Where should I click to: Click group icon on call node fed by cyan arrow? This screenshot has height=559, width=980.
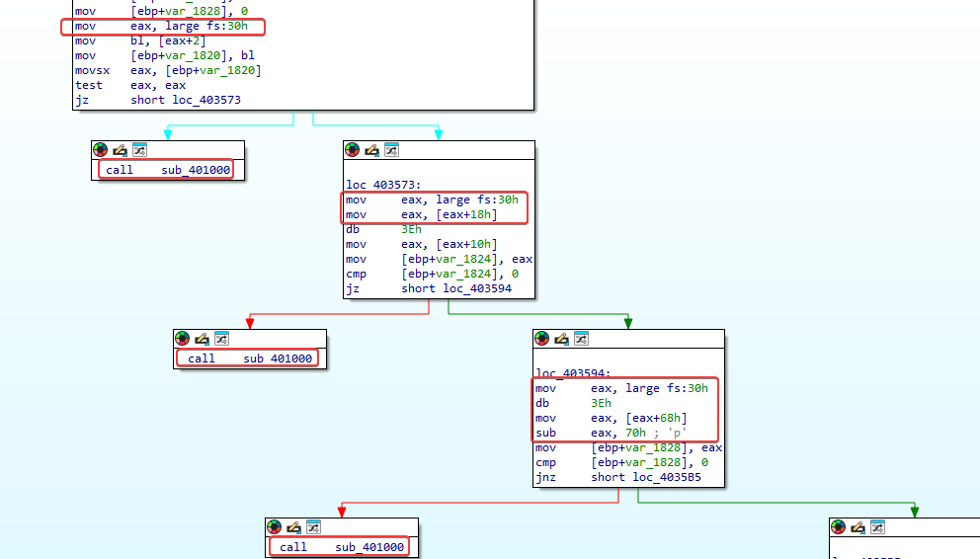(x=139, y=150)
